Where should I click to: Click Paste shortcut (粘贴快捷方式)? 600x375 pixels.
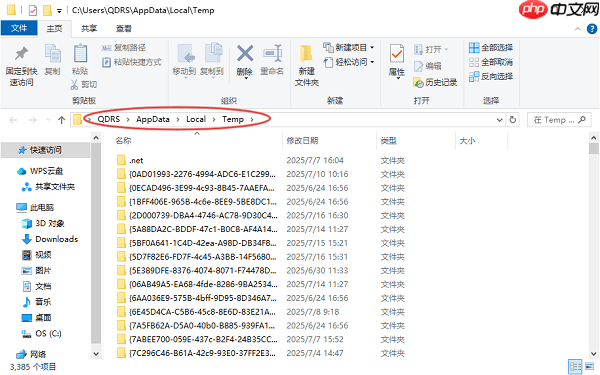(x=132, y=62)
